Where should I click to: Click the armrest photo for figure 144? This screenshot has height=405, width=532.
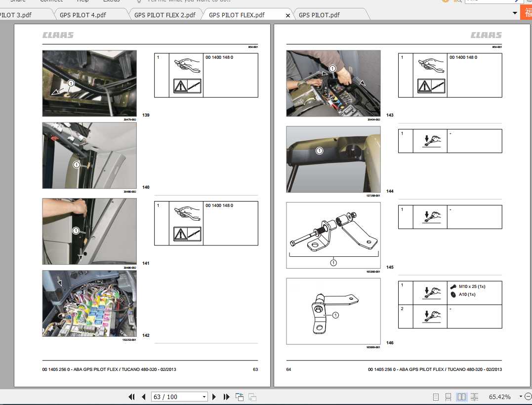tap(333, 160)
